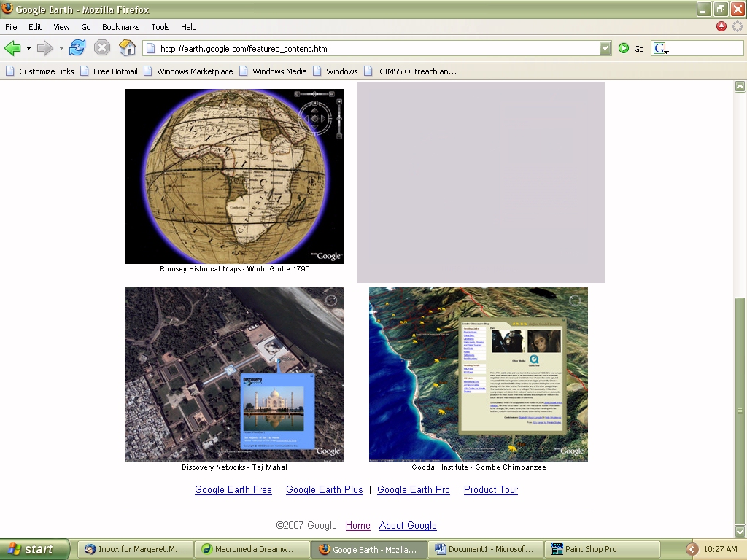
Task: Expand the address bar URL dropdown
Action: pos(605,49)
